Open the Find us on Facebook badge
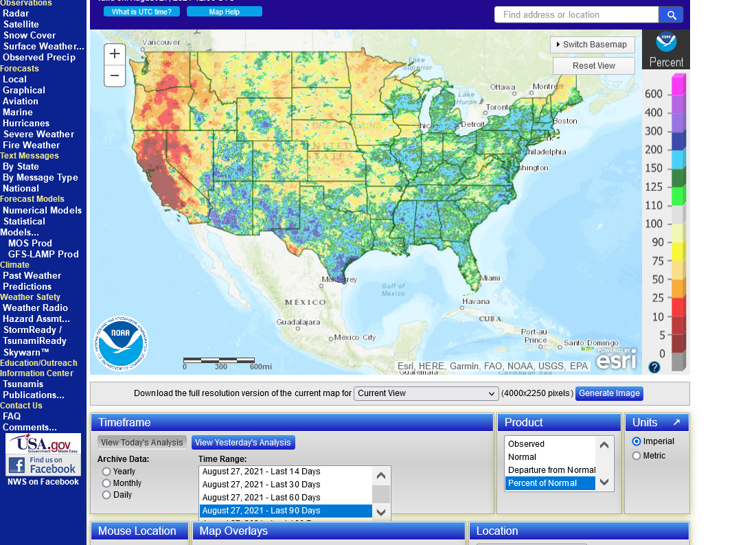The height and width of the screenshot is (545, 756). point(43,465)
